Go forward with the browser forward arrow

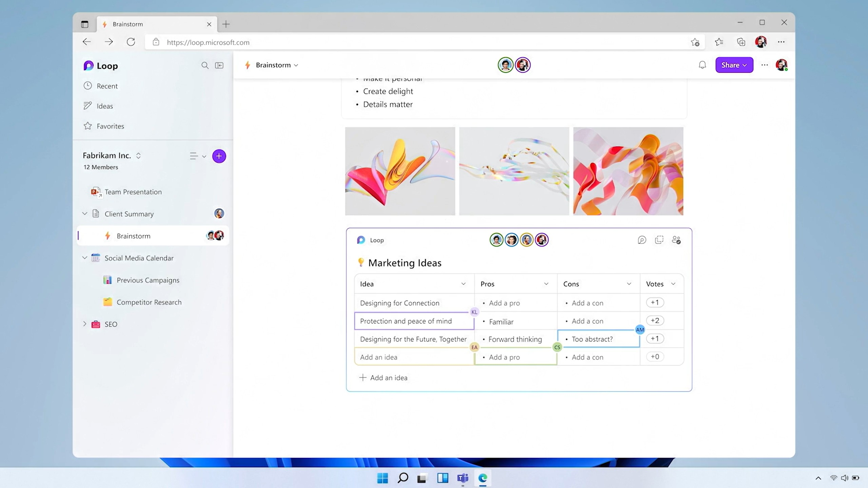click(109, 42)
